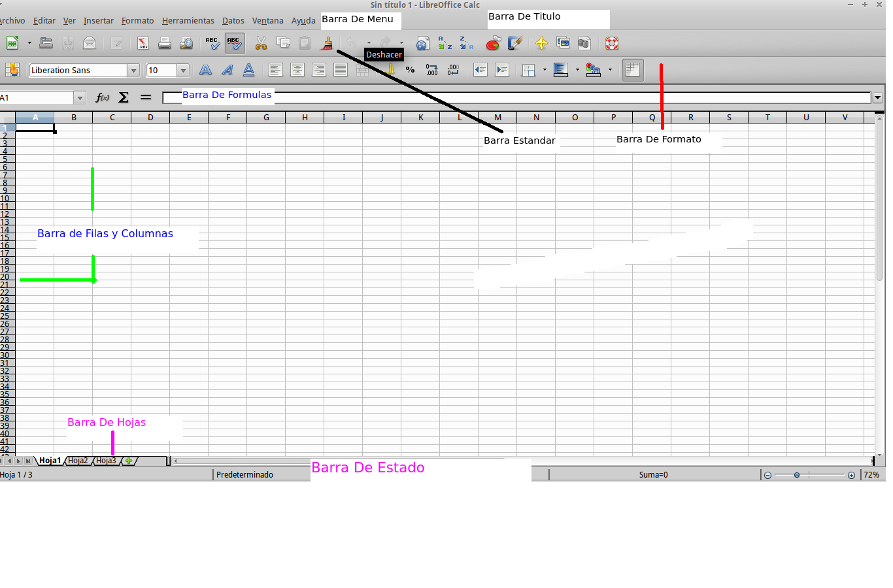Open the Function Wizard f(x)
893x588 pixels.
pos(102,97)
